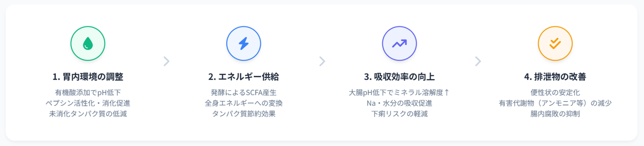Click the text '便性状の安定化'
The width and height of the screenshot is (644, 146).
pyautogui.click(x=555, y=92)
